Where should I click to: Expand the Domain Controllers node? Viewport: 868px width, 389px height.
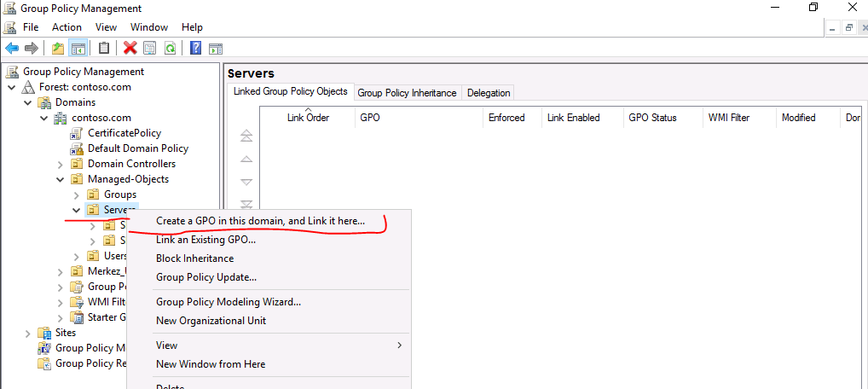[61, 164]
